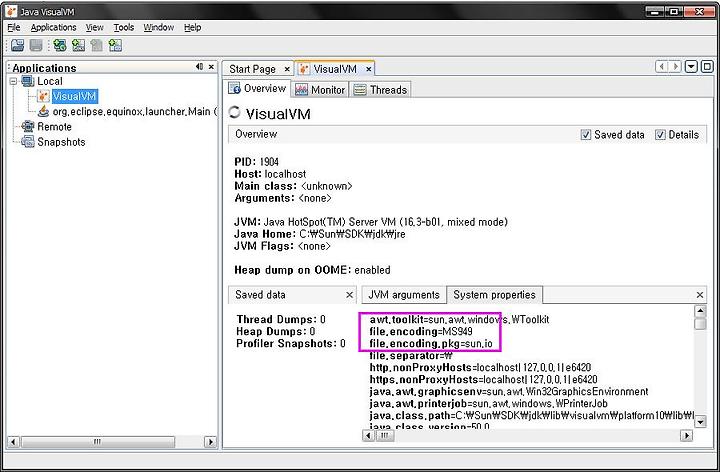Screen dimensions: 720x472
Task: Click the Snapshots icon in tree
Action: pos(28,141)
